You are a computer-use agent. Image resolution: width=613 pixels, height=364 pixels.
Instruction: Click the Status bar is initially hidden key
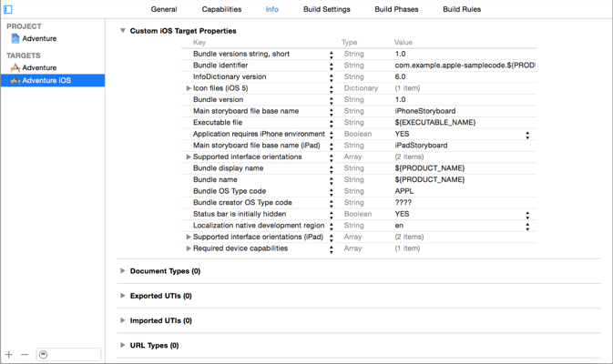240,214
